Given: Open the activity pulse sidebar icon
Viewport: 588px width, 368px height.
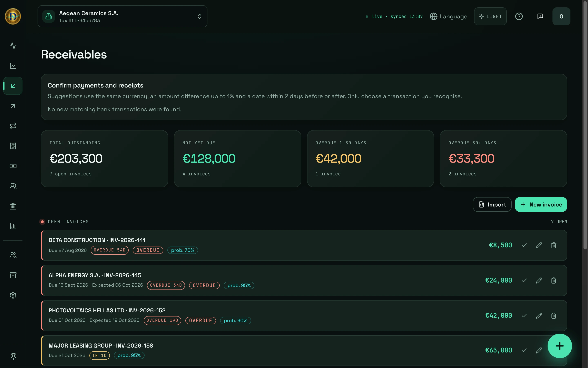Looking at the screenshot, I should tap(13, 46).
